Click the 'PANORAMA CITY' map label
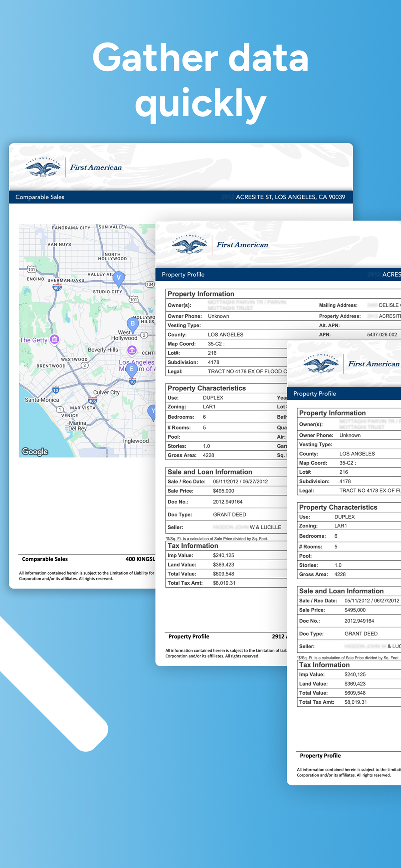 (x=71, y=228)
